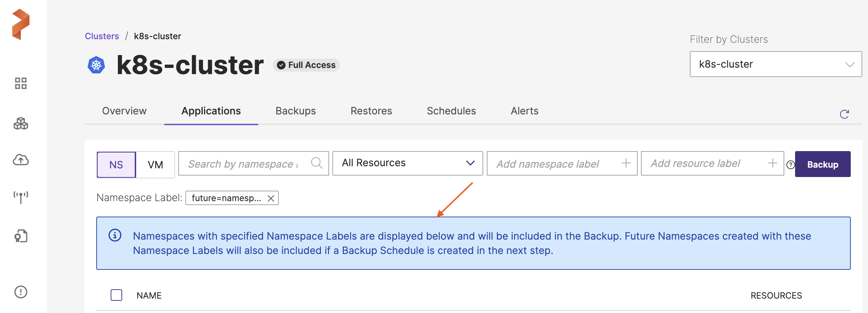
Task: Open the Filter by Clusters dropdown
Action: (x=775, y=64)
